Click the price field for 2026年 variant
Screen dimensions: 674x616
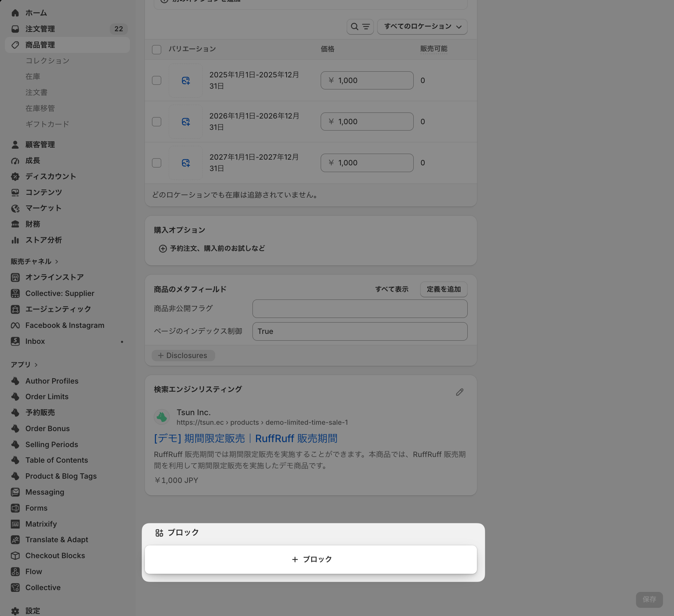point(367,122)
